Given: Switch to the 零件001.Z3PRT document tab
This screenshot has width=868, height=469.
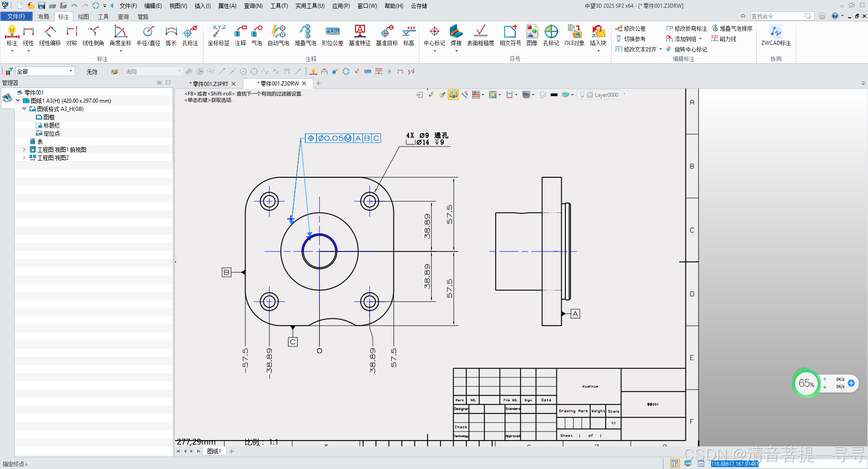Looking at the screenshot, I should click(x=210, y=84).
